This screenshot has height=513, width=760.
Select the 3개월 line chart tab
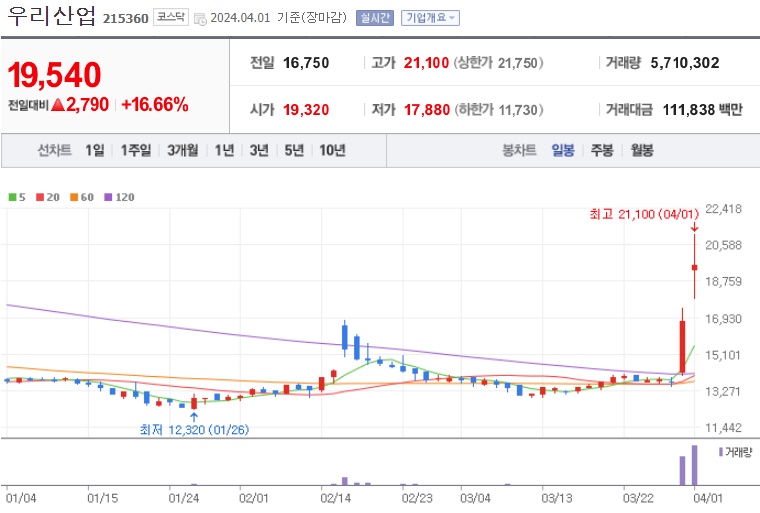[x=183, y=150]
